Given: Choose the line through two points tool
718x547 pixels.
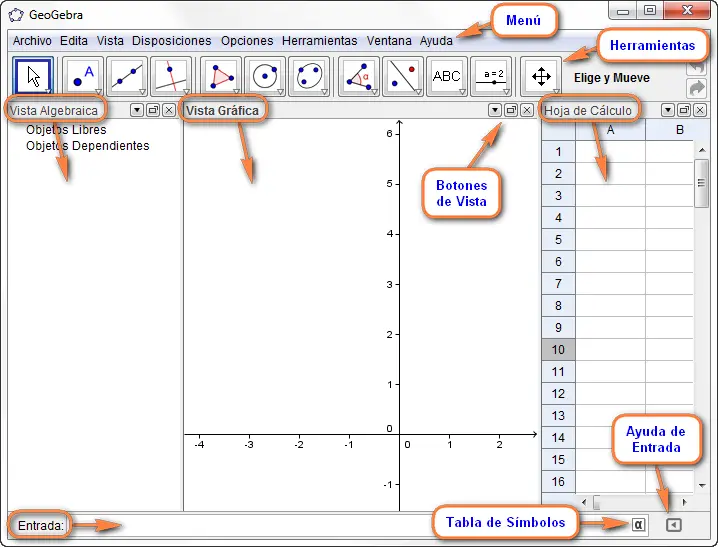Looking at the screenshot, I should [128, 76].
